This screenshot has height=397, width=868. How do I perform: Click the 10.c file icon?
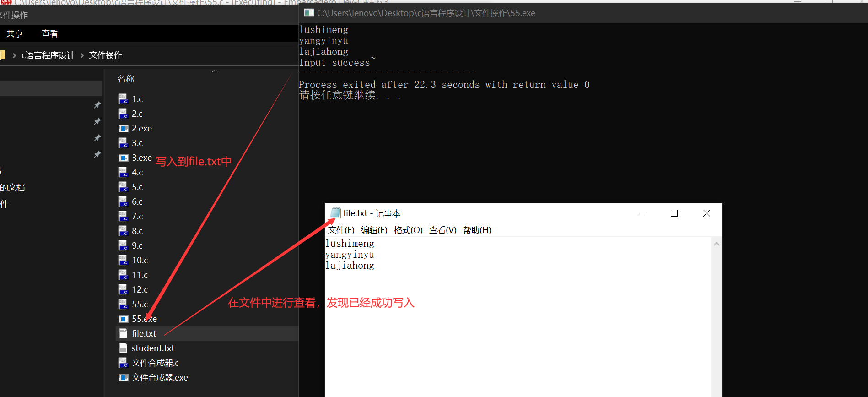[x=123, y=260]
